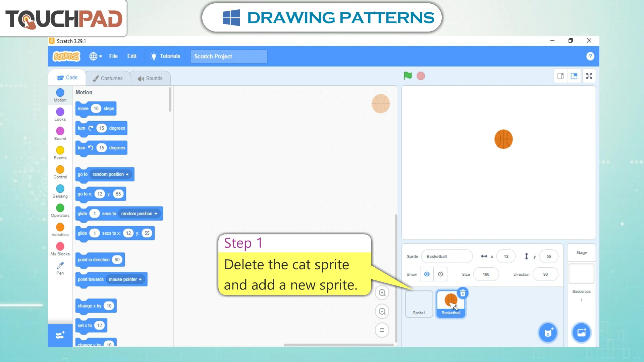Click the red stop button
Screen dimensions: 644x362
click(421, 76)
